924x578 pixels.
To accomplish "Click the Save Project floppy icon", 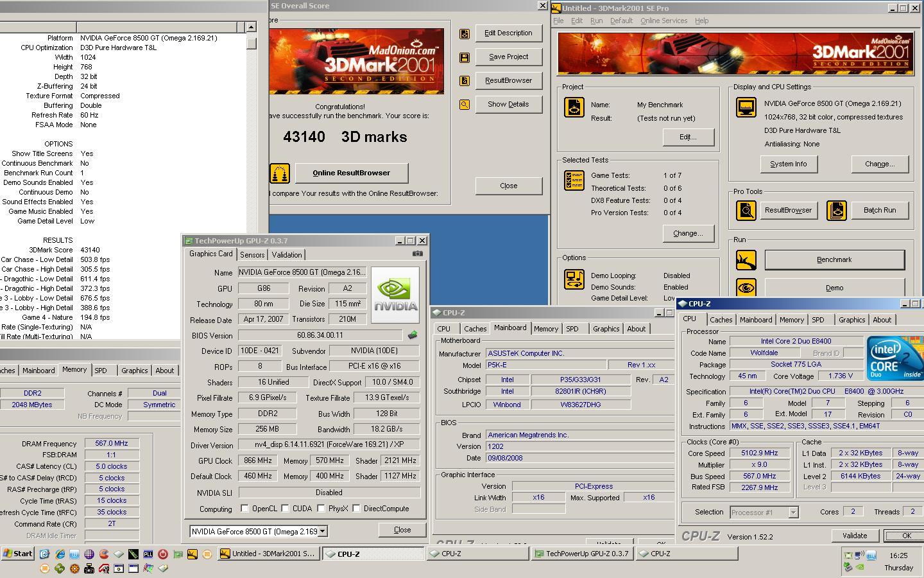I will (x=465, y=57).
